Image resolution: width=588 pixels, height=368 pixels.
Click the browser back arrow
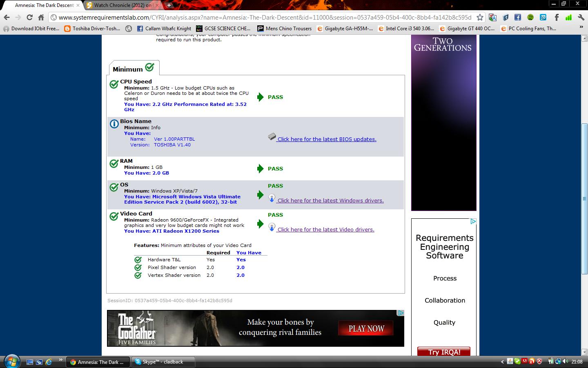coord(7,17)
